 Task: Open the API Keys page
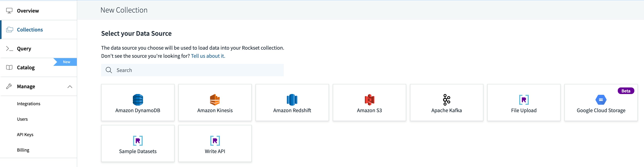[25, 135]
